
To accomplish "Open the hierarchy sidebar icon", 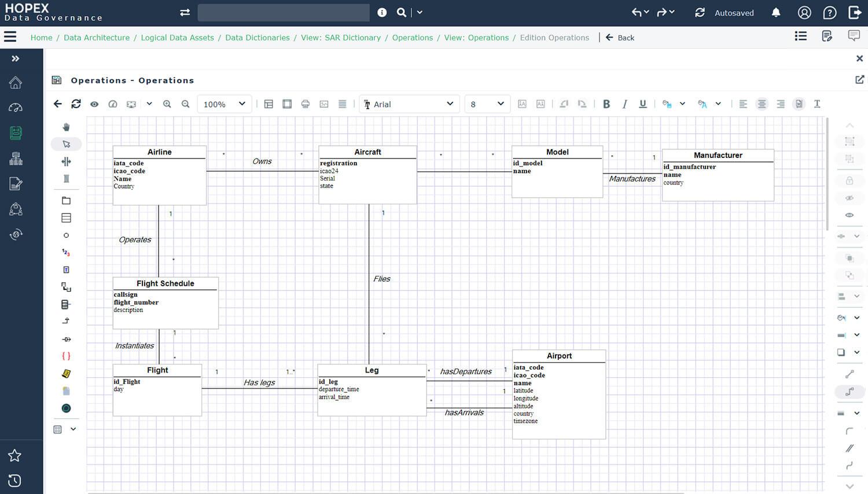I will click(16, 158).
